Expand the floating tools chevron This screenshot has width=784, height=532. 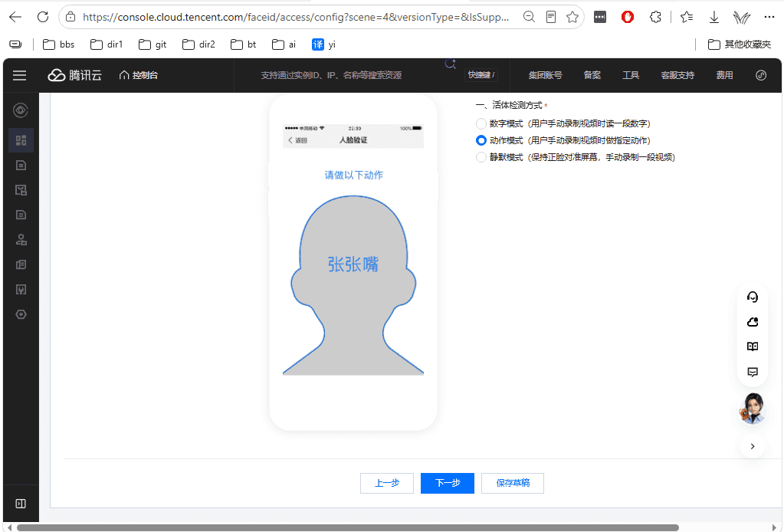[753, 446]
